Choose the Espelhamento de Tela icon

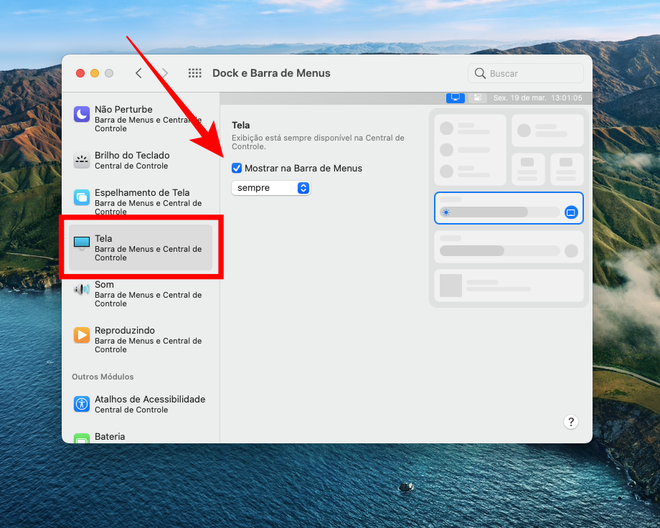click(82, 197)
